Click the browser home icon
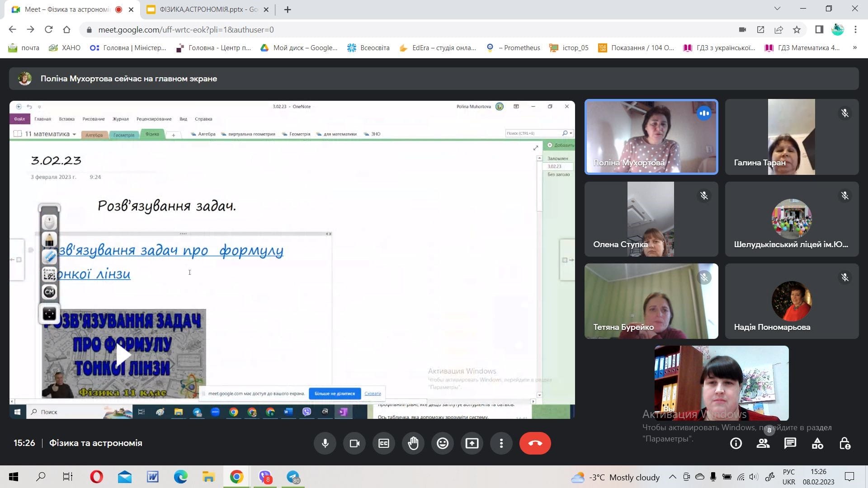The image size is (868, 488). (x=66, y=30)
